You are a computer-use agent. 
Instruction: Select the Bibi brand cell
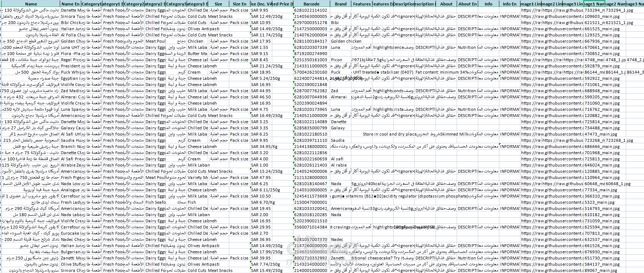[341, 23]
